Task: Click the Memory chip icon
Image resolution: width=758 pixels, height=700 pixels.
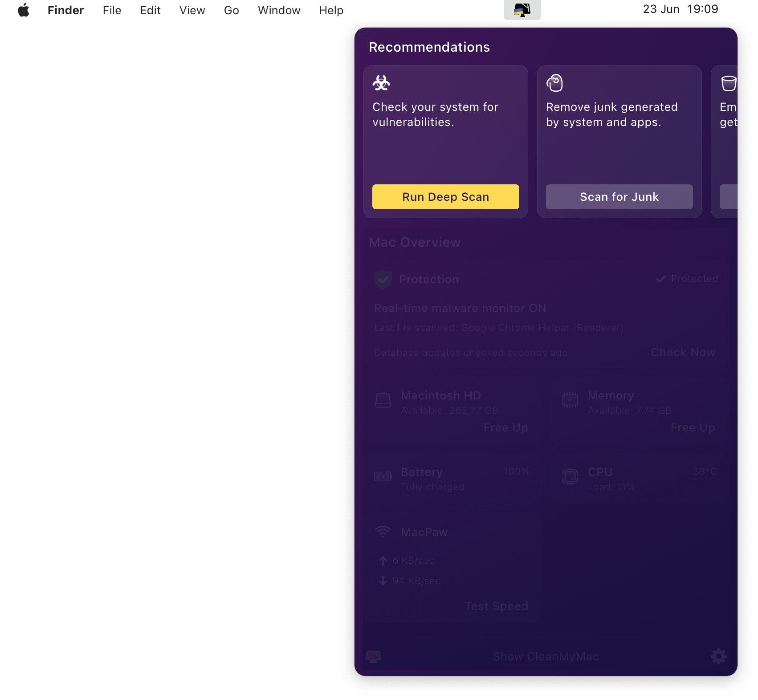Action: pos(570,400)
